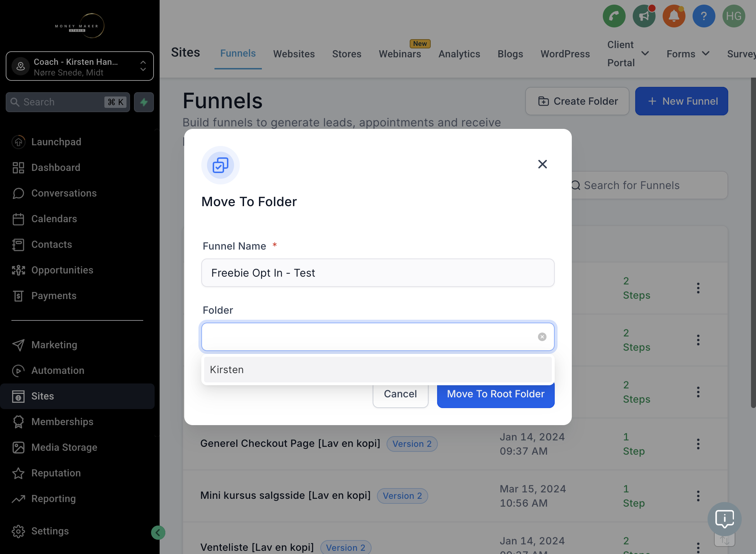Image resolution: width=756 pixels, height=554 pixels.
Task: Switch to the Analytics tab
Action: (x=459, y=54)
